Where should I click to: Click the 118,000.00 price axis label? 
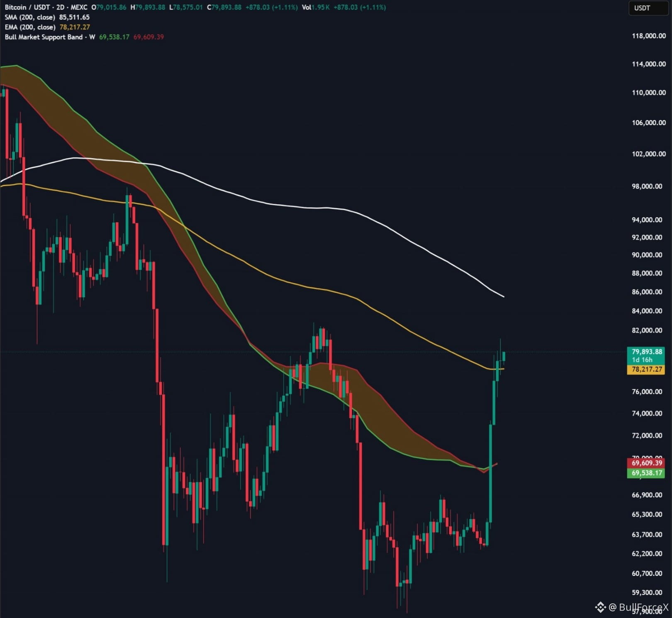click(649, 36)
